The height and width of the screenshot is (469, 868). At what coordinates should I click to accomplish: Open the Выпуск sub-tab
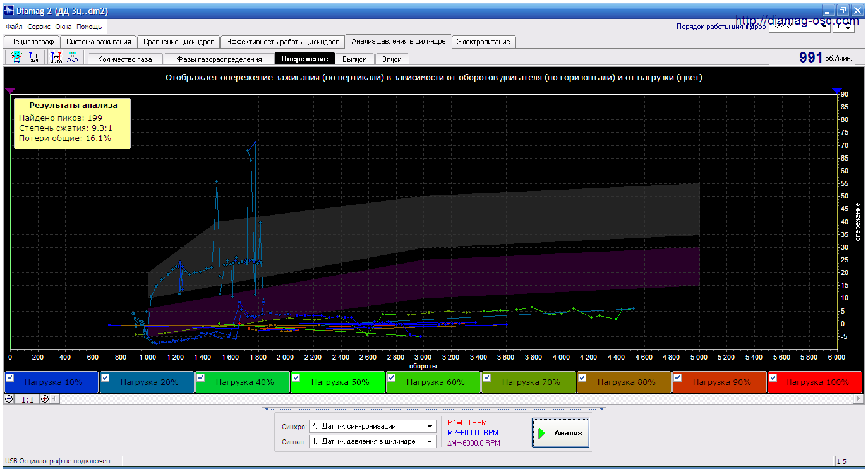tap(354, 59)
